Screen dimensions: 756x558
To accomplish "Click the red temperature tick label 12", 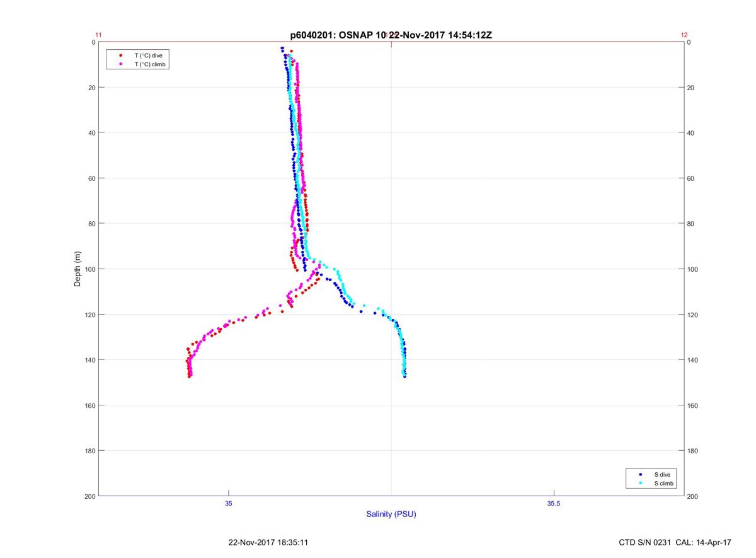I will (684, 35).
